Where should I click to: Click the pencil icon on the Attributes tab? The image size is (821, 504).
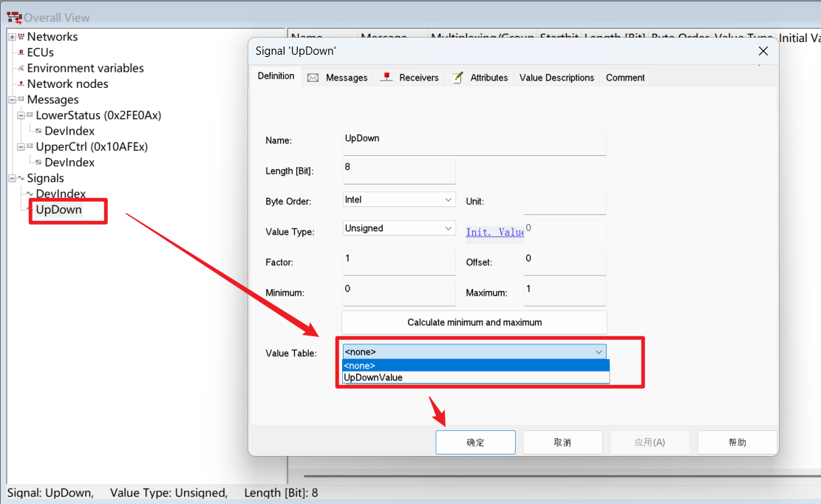(x=458, y=78)
